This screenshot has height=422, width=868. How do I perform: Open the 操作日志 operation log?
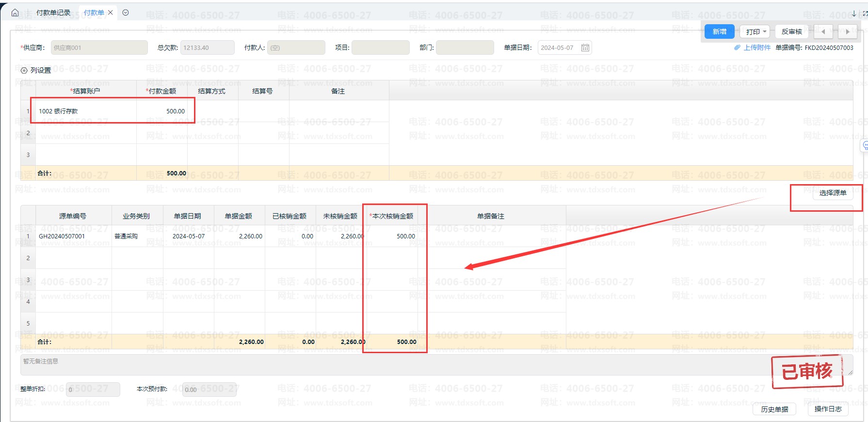point(828,409)
